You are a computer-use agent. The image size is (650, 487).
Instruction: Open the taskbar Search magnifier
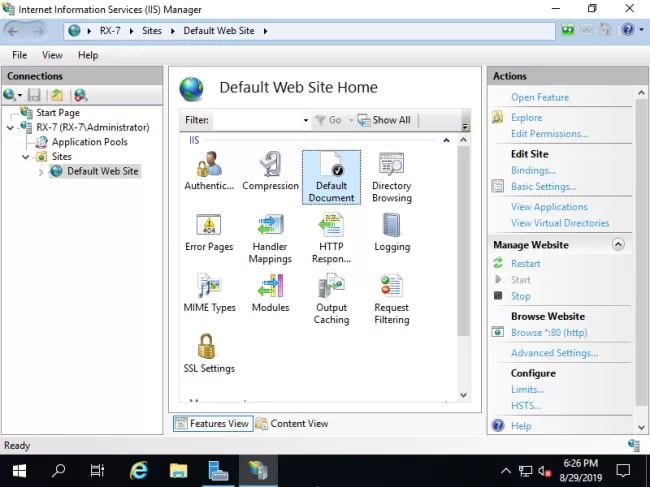58,471
